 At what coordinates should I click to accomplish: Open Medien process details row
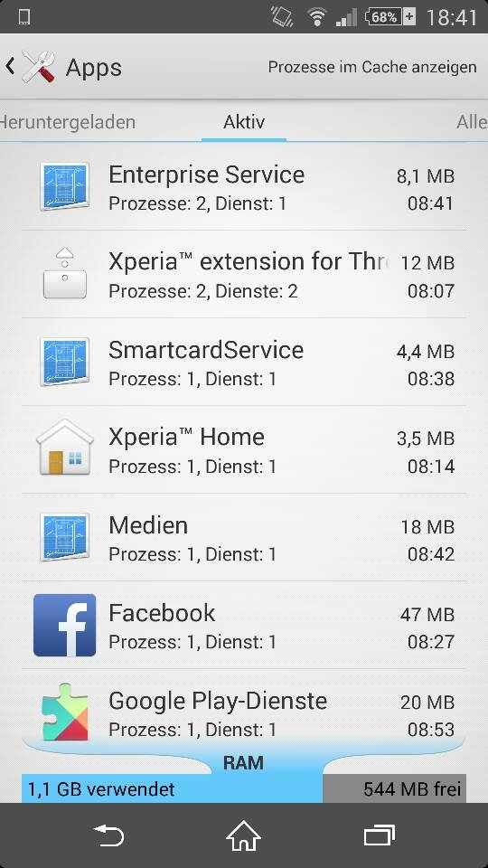click(244, 537)
